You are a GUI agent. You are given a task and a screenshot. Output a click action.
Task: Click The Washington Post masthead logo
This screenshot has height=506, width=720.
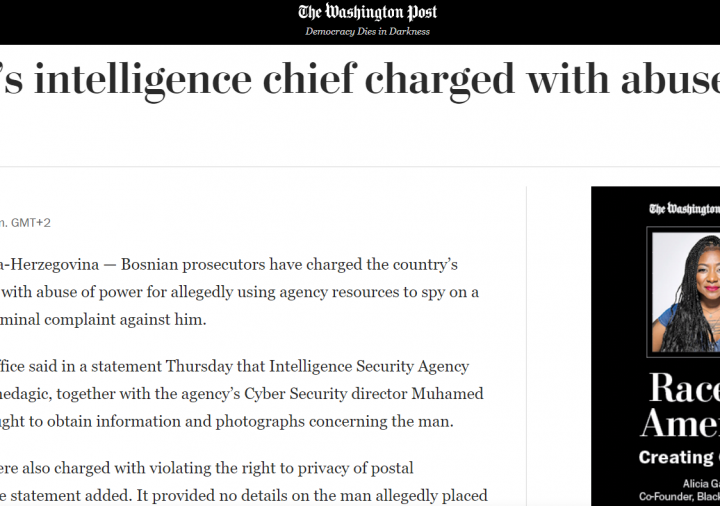(367, 13)
